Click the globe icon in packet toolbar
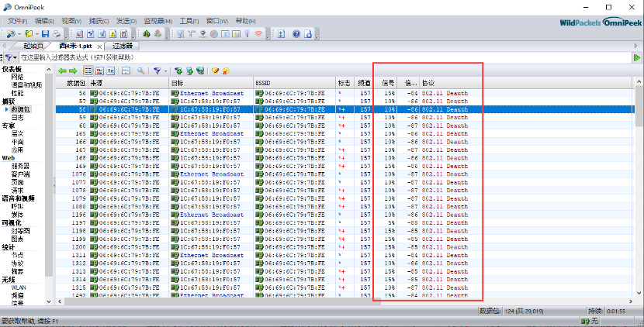 [x=200, y=71]
